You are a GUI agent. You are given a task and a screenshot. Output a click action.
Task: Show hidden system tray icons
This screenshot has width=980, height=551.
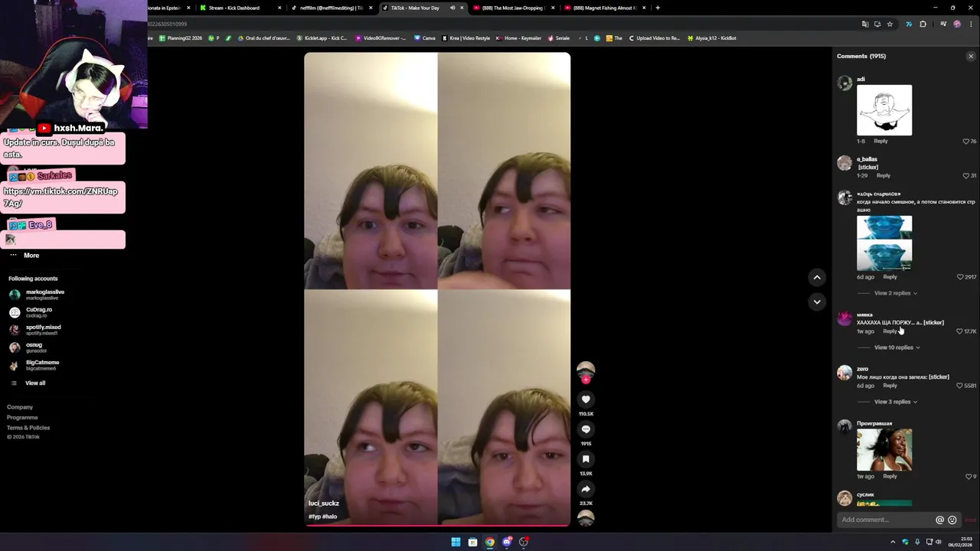[893, 542]
